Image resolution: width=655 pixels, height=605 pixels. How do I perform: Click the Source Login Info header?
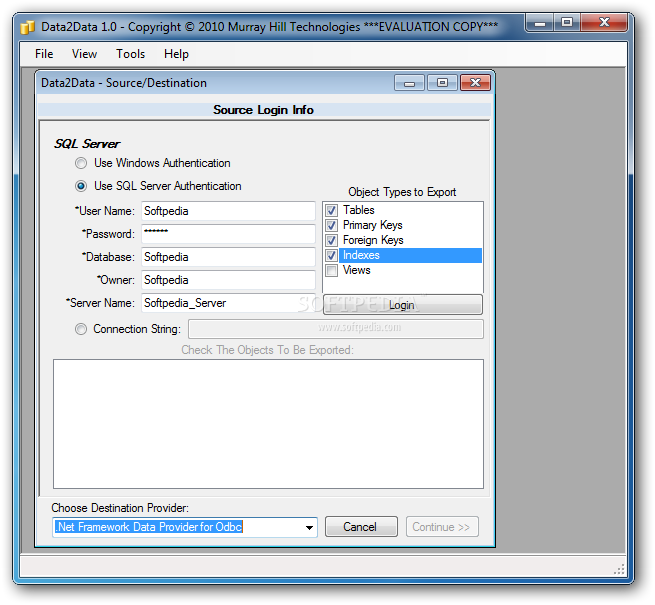tap(264, 110)
